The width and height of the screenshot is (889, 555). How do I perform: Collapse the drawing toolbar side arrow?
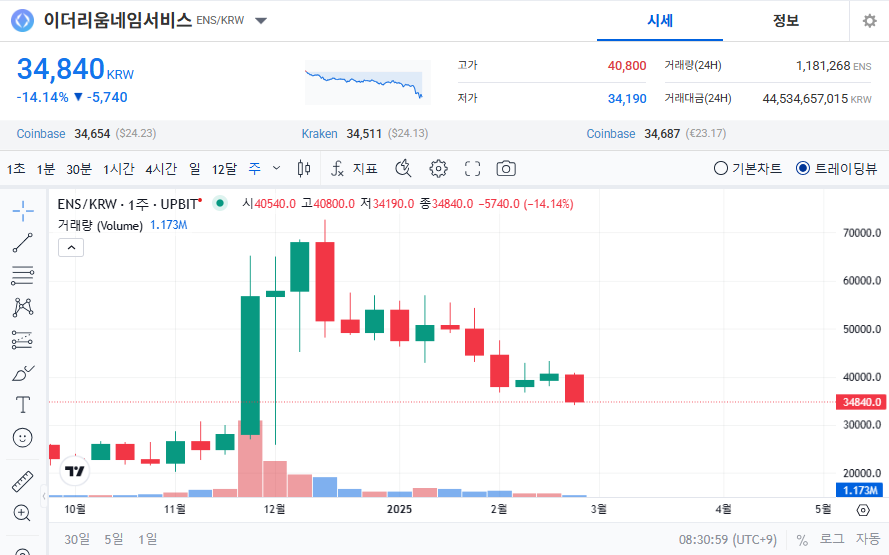tap(44, 497)
